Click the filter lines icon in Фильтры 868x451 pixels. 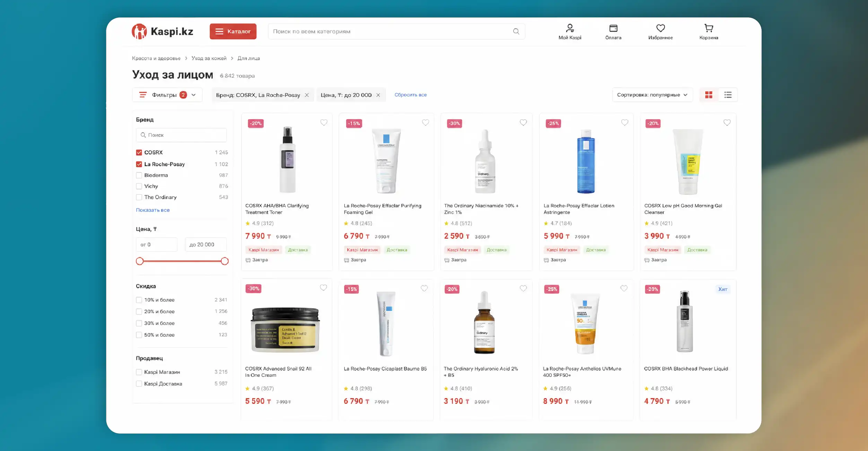point(143,95)
